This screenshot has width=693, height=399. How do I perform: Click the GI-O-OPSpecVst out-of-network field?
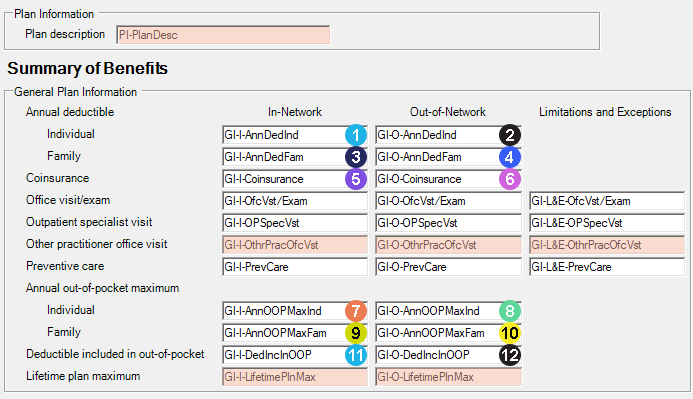coord(448,223)
